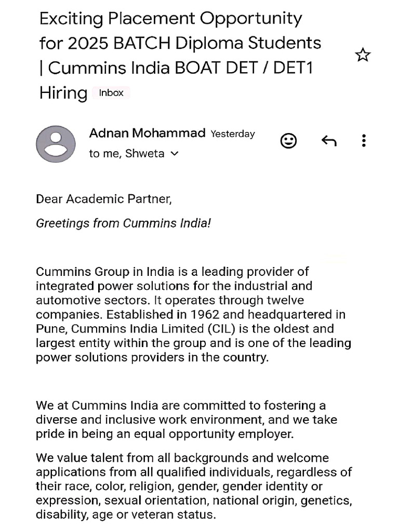Click the "Dear Academic Partner," greeting line
Viewport: 399px width, 532px height.
coord(103,199)
